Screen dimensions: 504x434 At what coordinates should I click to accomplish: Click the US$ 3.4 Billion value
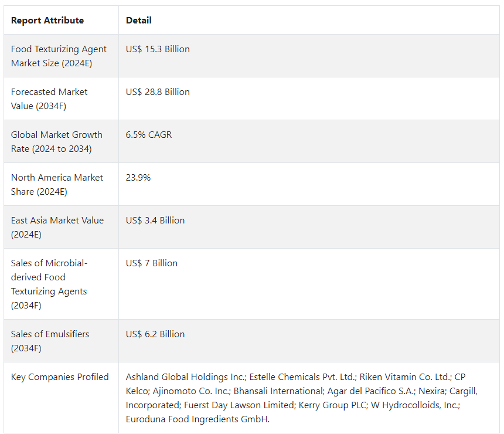click(x=155, y=221)
